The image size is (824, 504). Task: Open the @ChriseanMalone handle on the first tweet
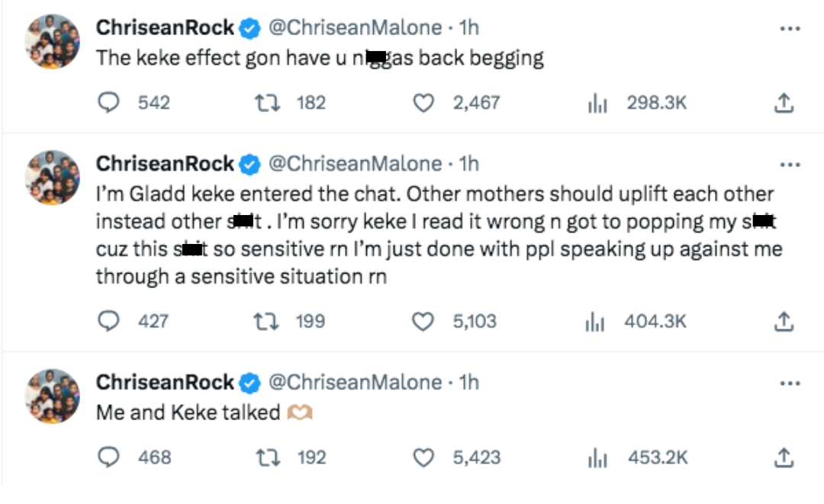pos(355,28)
